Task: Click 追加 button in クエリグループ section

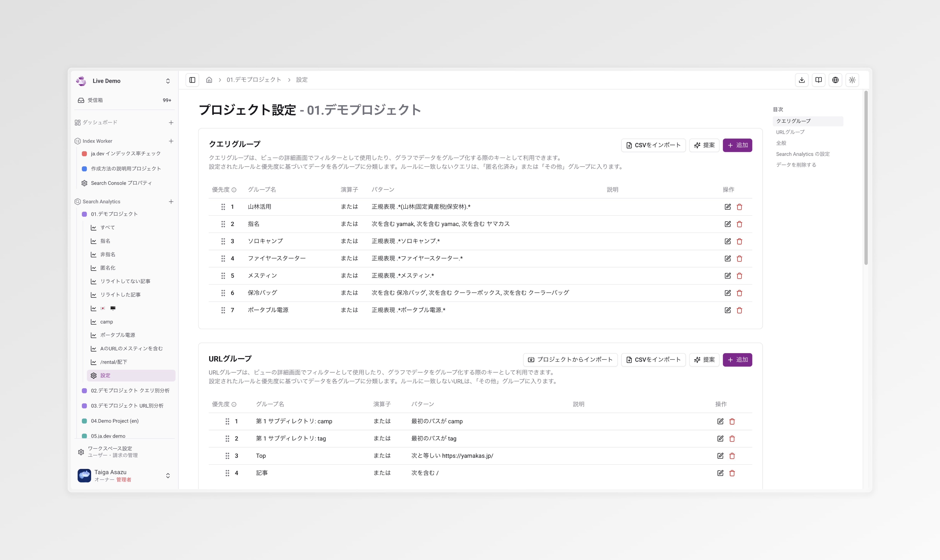Action: tap(737, 145)
